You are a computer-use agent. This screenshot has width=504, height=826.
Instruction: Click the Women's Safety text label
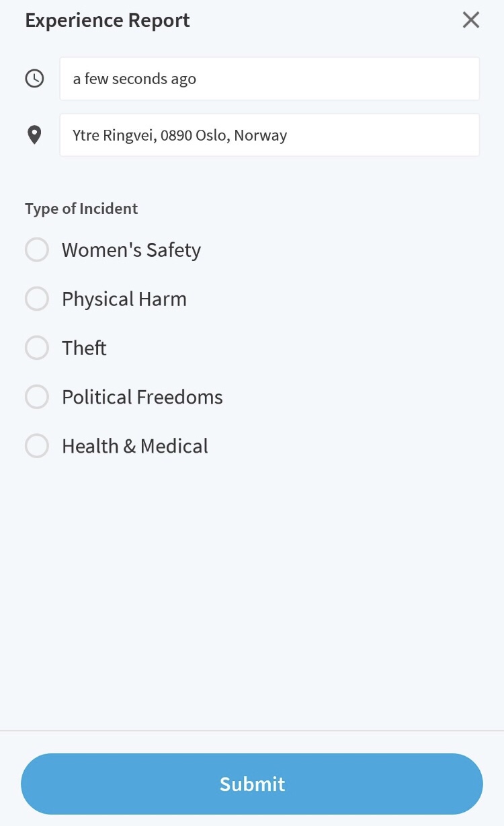pos(130,250)
